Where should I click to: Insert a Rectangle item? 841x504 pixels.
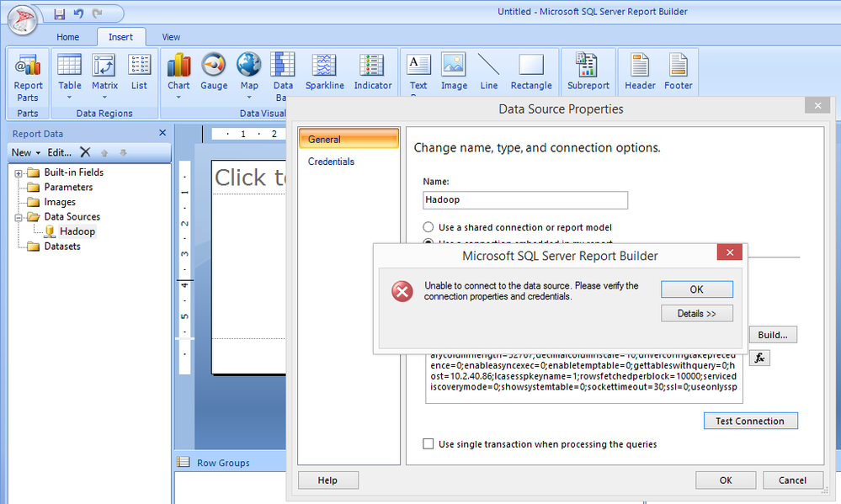coord(531,72)
